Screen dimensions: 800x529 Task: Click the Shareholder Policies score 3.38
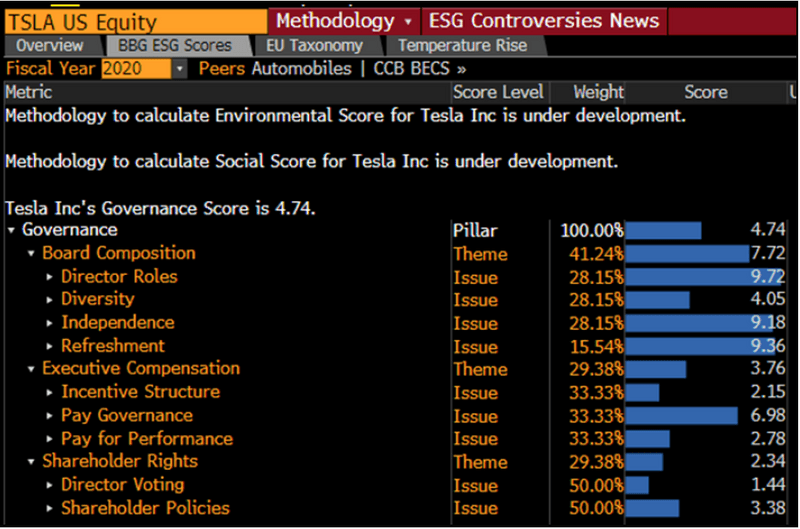(767, 508)
